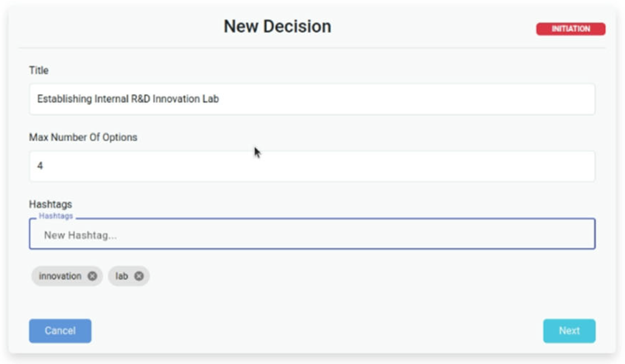Click R&D in the title text
This screenshot has height=364, width=625.
140,99
